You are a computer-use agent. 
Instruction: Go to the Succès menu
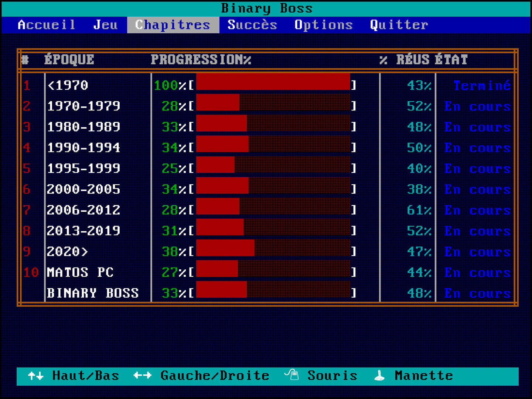point(252,25)
